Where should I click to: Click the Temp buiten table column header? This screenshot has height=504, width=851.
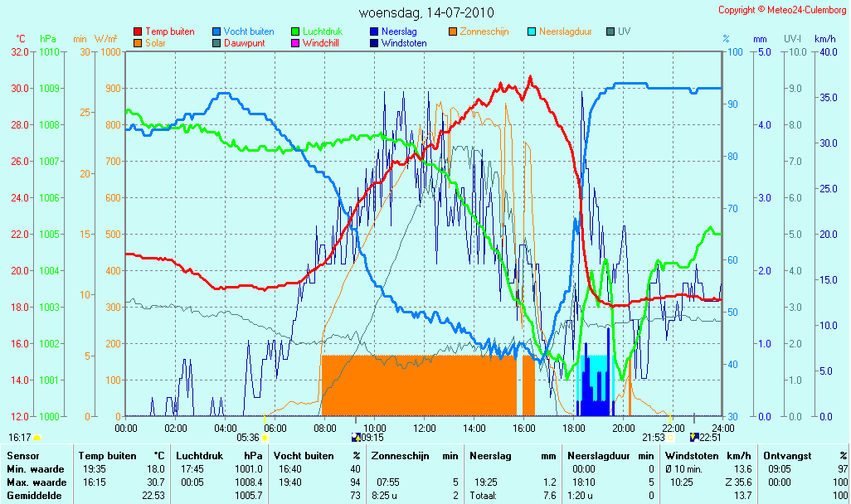coord(108,456)
